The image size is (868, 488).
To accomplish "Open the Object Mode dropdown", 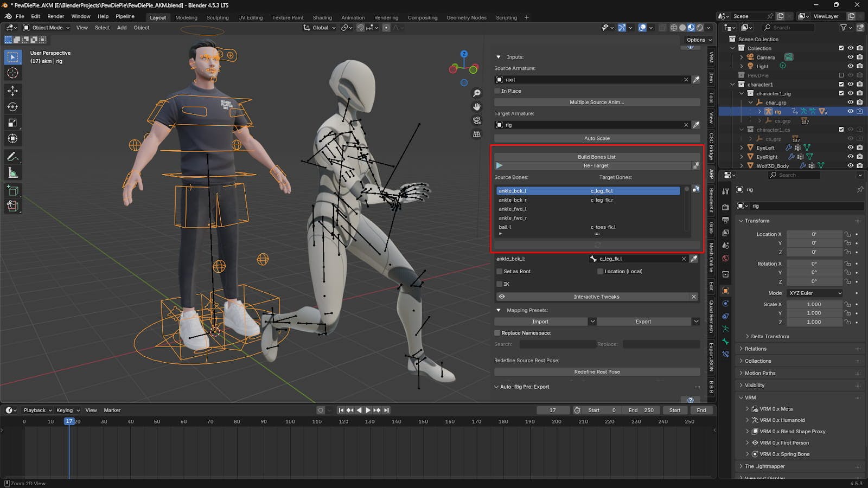I will click(47, 28).
